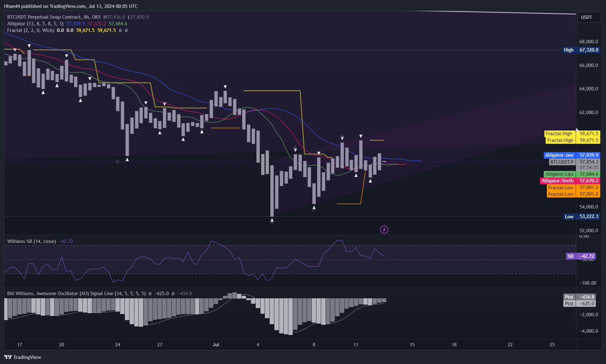Click the %R -42.72 value label
The width and height of the screenshot is (606, 364).
click(x=581, y=256)
